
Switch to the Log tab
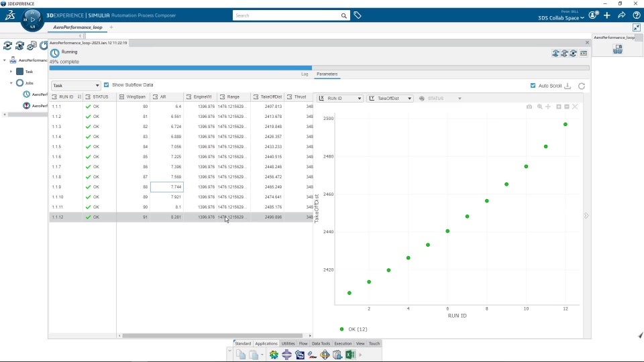305,74
